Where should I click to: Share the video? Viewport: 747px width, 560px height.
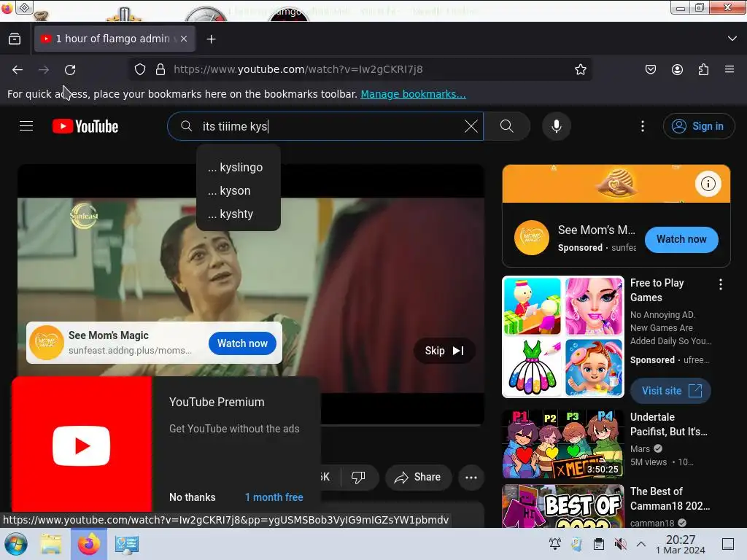(418, 477)
